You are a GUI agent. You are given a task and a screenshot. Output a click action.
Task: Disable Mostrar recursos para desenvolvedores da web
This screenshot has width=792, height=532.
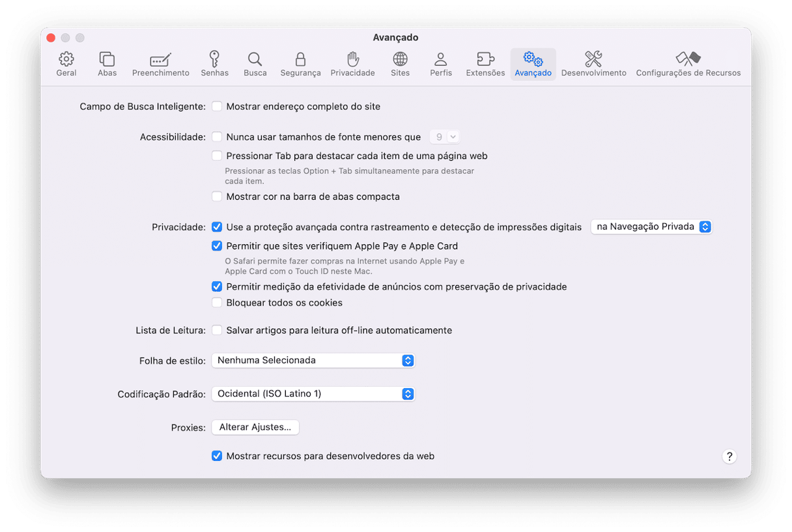[218, 456]
